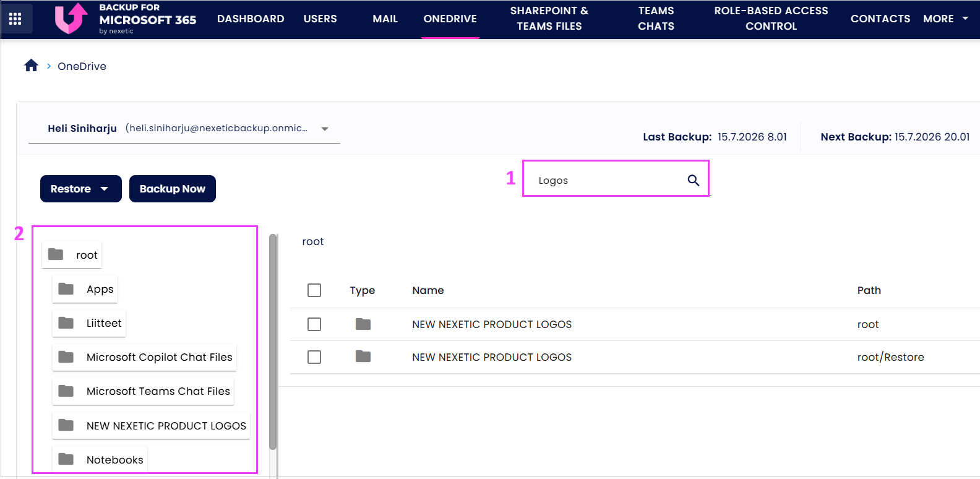Select Microsoft Copilot Chat Files in tree
The image size is (980, 479).
coord(160,357)
